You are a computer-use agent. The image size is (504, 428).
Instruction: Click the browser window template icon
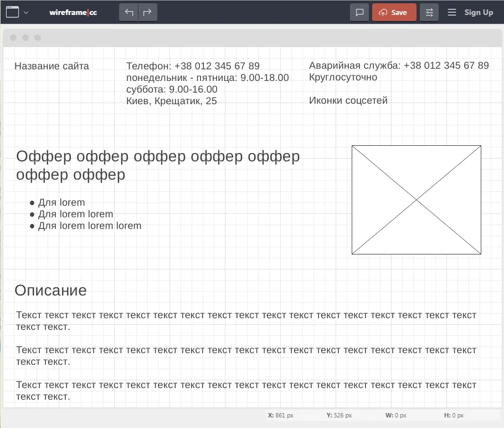pyautogui.click(x=12, y=12)
